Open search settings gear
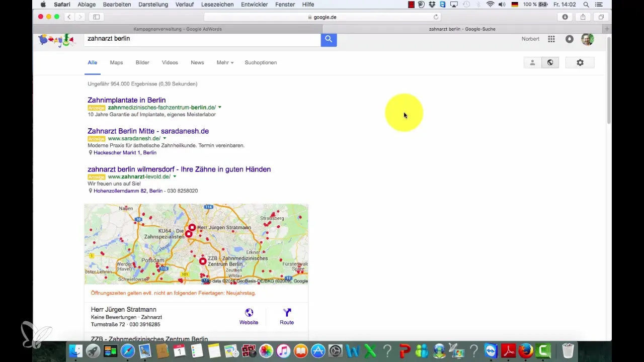 580,62
